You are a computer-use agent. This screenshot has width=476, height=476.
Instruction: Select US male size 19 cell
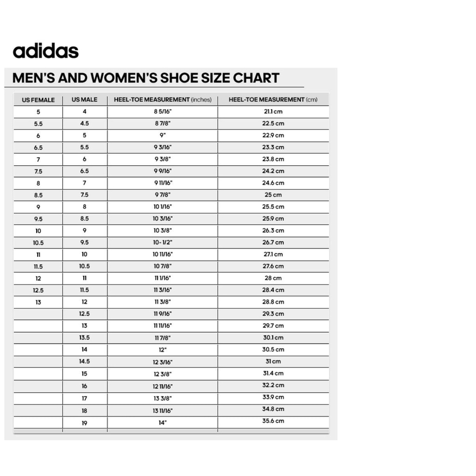pos(85,423)
